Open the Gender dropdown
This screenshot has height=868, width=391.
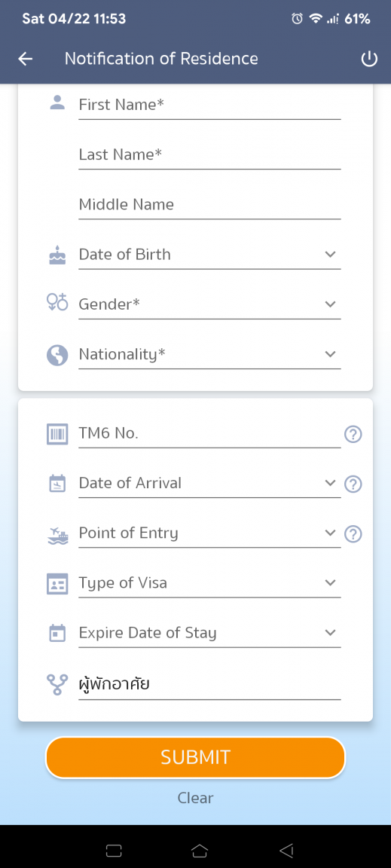(209, 304)
